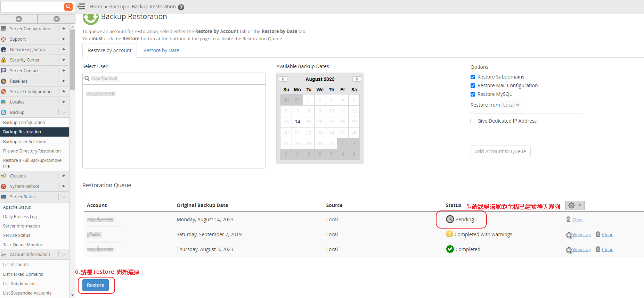Go to previous month in calendar
The width and height of the screenshot is (644, 298).
(x=283, y=79)
